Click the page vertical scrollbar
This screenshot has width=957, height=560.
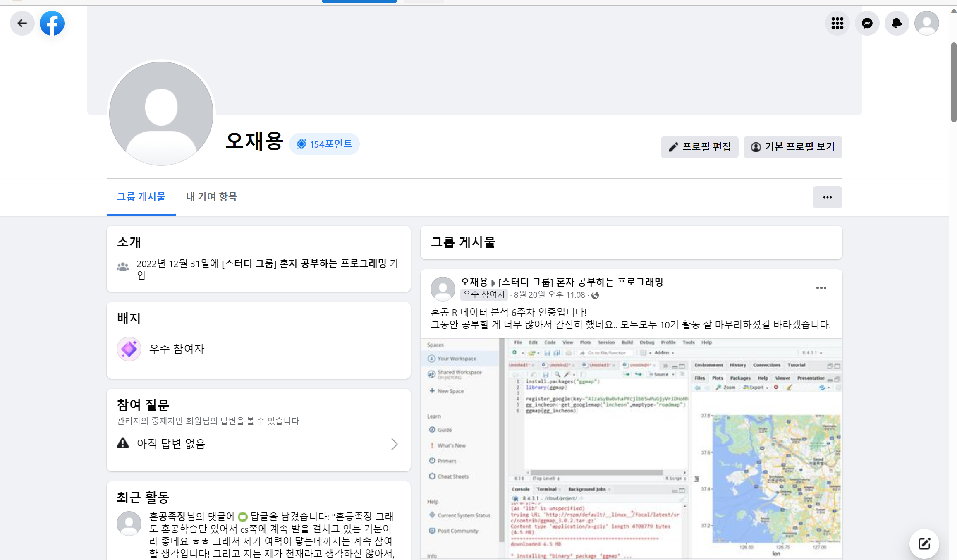click(953, 83)
